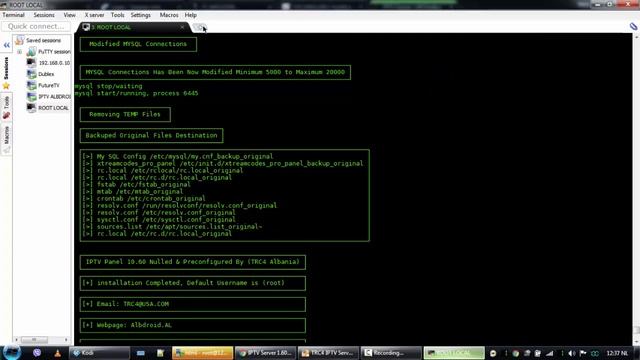Open the Help menu

click(191, 15)
